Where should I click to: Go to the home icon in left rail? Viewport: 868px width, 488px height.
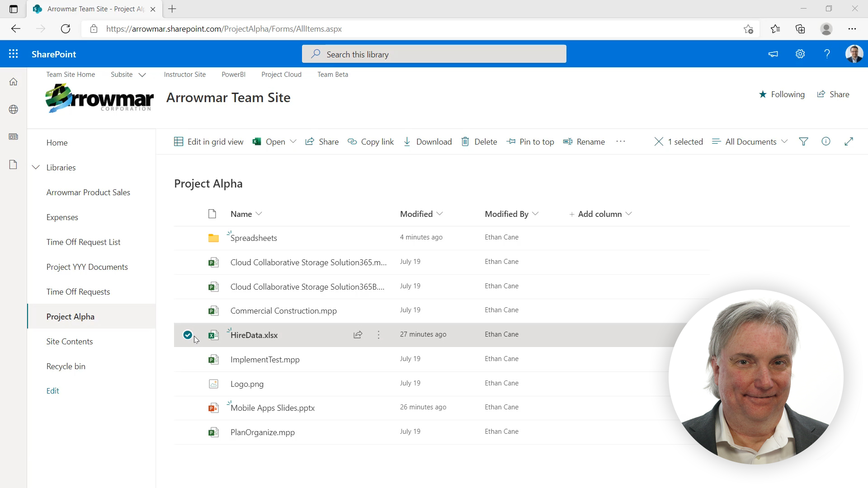click(14, 82)
